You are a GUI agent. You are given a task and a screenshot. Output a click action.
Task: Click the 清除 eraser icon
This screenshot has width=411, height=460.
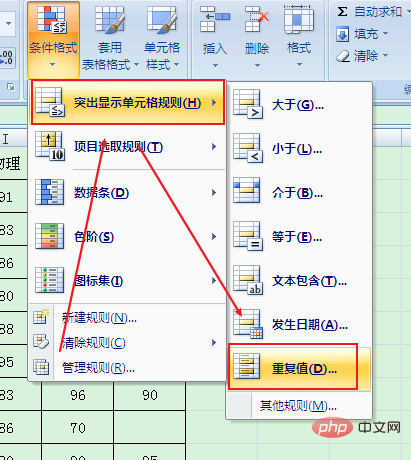343,56
